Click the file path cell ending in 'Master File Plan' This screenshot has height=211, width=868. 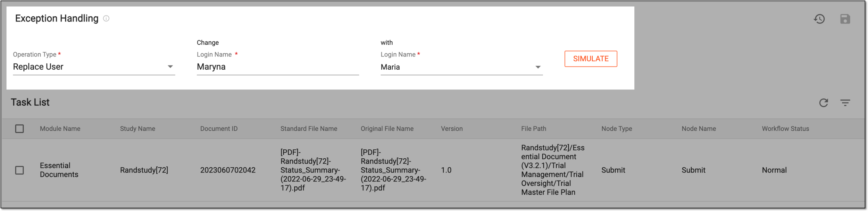(x=553, y=170)
